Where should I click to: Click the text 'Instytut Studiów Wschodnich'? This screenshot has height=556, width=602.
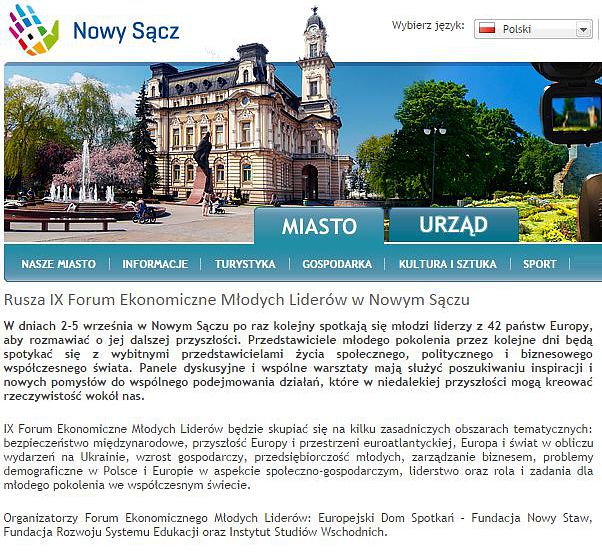point(307,532)
